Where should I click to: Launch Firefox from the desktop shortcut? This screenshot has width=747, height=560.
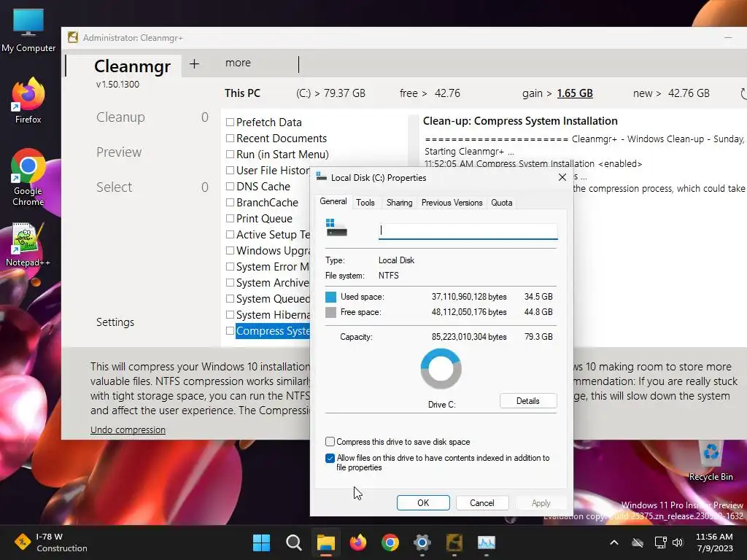click(x=28, y=101)
